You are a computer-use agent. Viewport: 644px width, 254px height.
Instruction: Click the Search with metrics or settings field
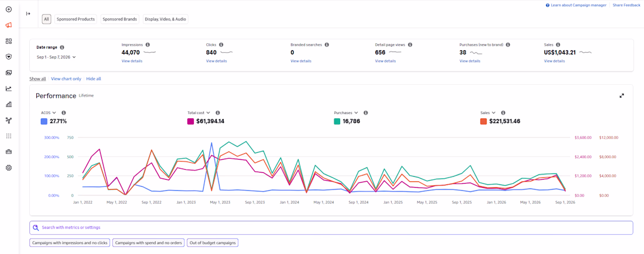tap(331, 228)
